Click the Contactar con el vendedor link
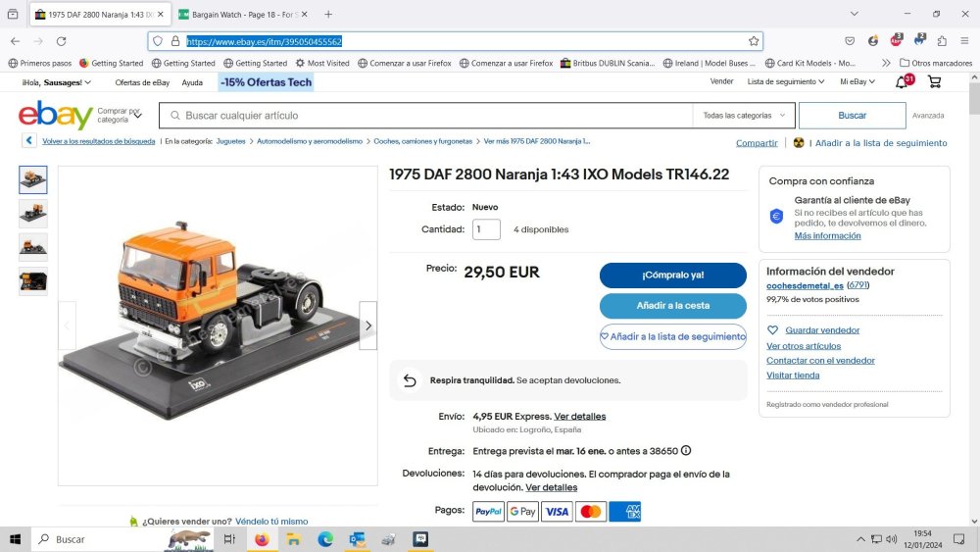The height and width of the screenshot is (552, 980). click(x=820, y=361)
